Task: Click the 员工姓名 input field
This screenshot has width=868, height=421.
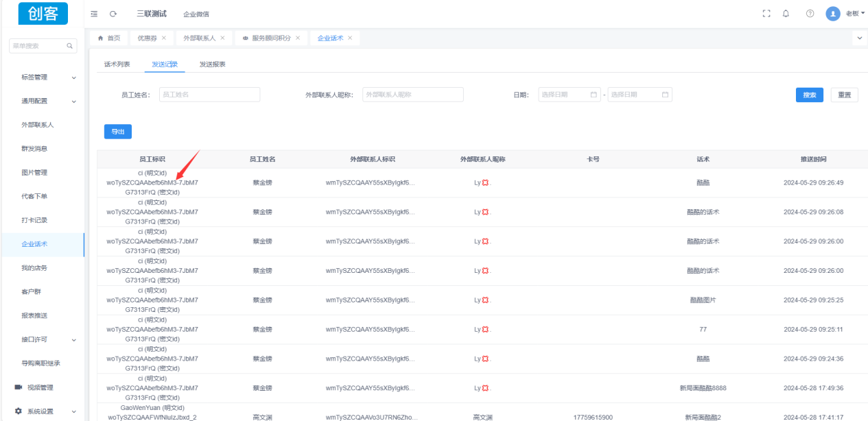Action: click(209, 95)
